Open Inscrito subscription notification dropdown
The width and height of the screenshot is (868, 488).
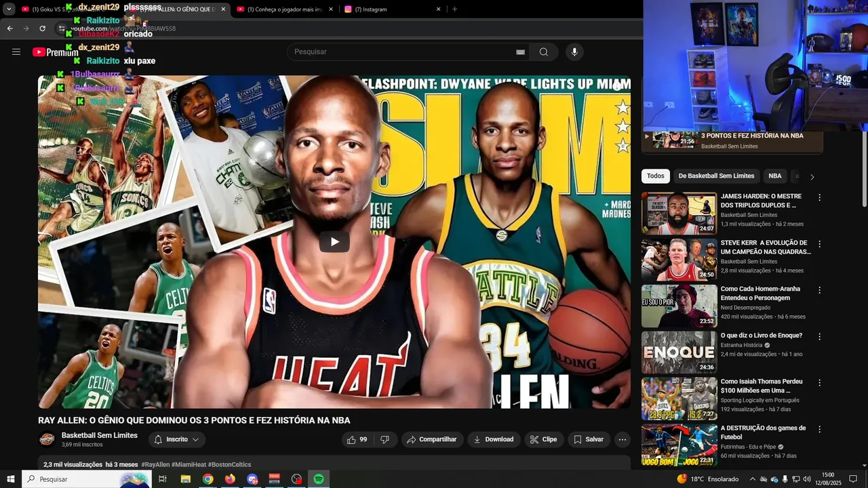pyautogui.click(x=177, y=439)
